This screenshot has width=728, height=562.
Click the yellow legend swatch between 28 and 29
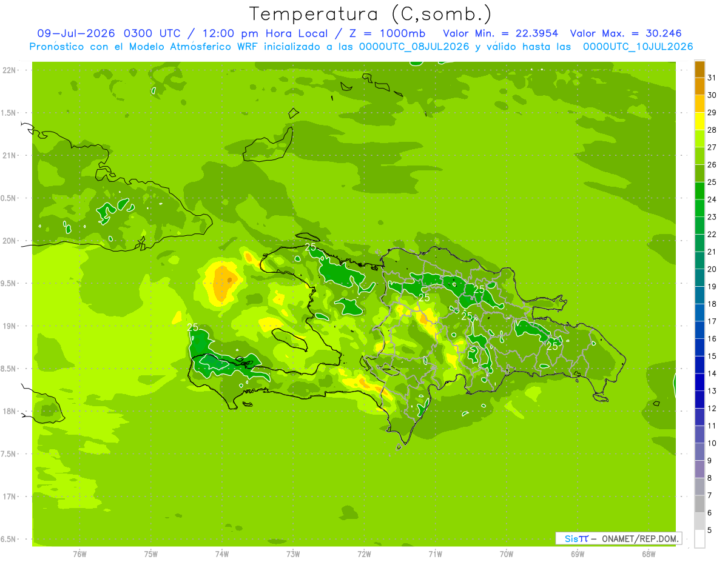coord(699,121)
